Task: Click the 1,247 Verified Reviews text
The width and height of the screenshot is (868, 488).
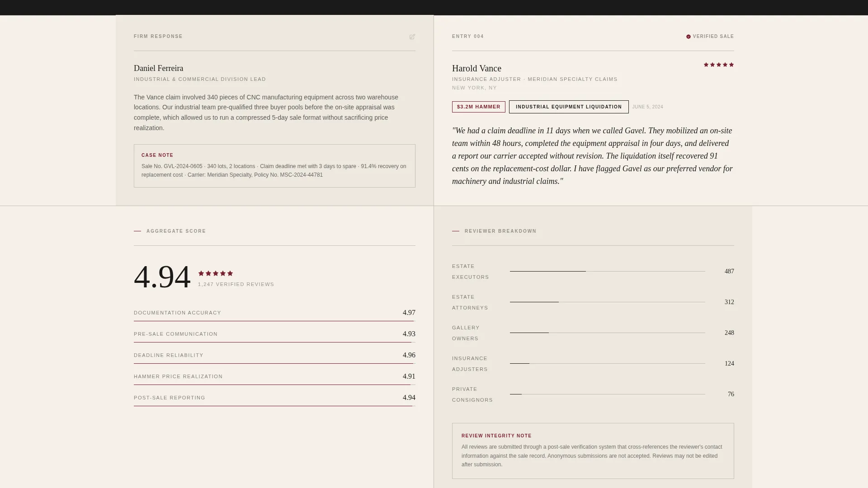Action: click(x=236, y=285)
